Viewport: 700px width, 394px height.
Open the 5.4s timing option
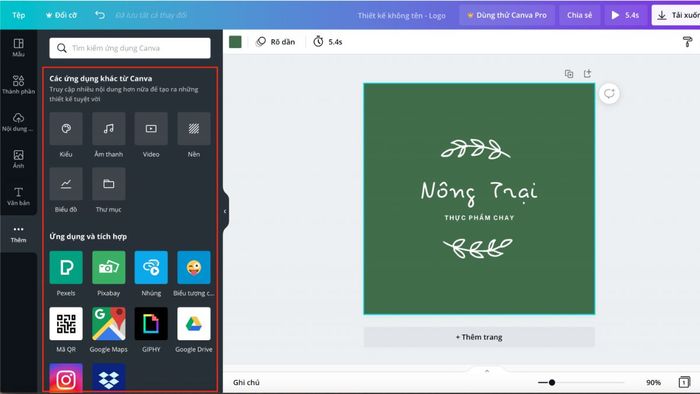pyautogui.click(x=328, y=42)
